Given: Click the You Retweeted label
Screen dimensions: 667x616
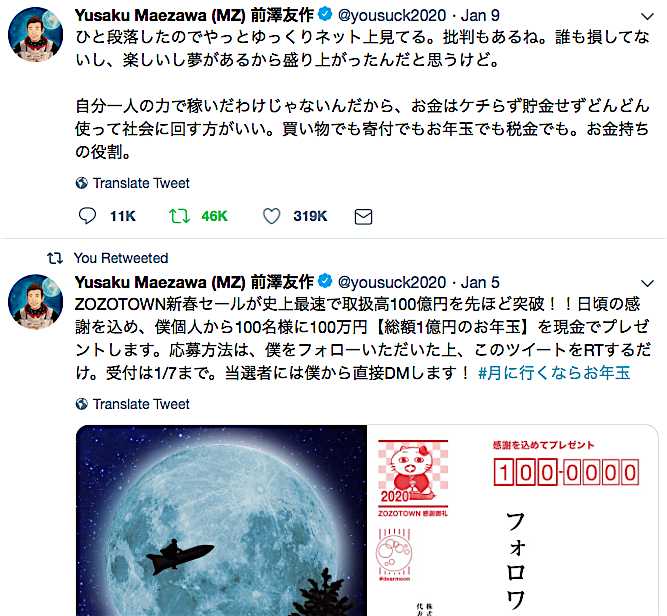Looking at the screenshot, I should coord(121,258).
